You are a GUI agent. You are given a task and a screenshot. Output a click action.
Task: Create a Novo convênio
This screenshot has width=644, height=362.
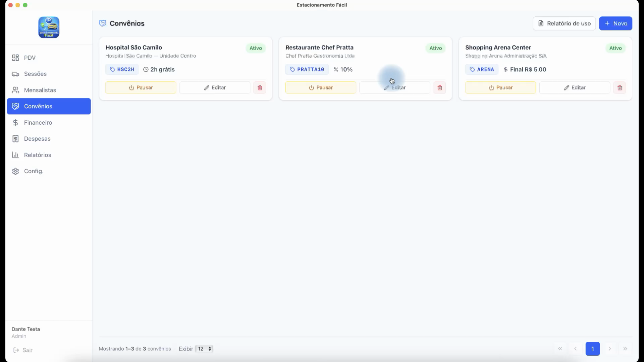pyautogui.click(x=615, y=23)
